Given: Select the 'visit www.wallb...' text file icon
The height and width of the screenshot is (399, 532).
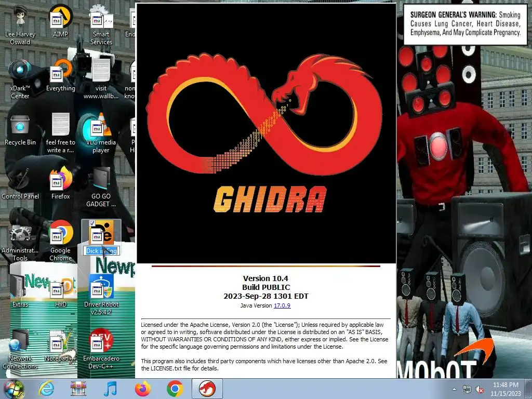Looking at the screenshot, I should click(101, 79).
